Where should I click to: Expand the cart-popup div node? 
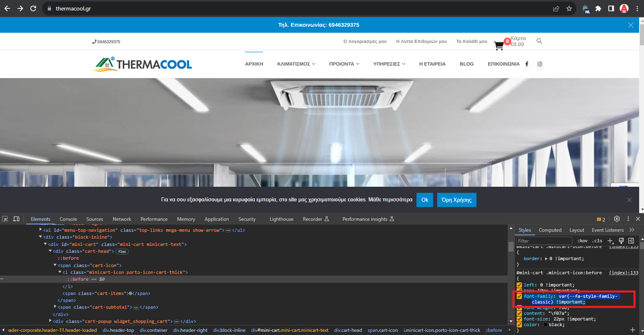click(50, 321)
